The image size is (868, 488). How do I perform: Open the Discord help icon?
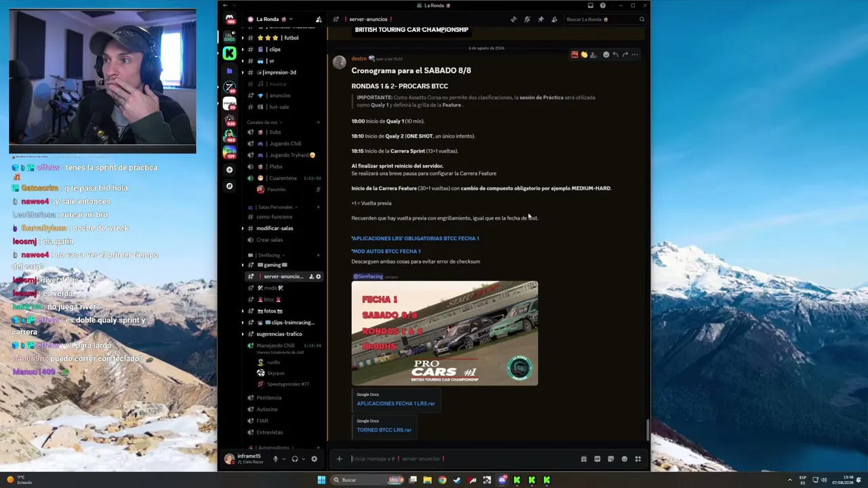[602, 5]
